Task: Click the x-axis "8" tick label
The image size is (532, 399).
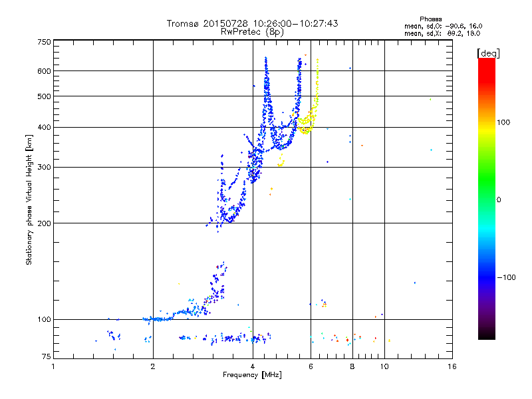Action: click(352, 366)
